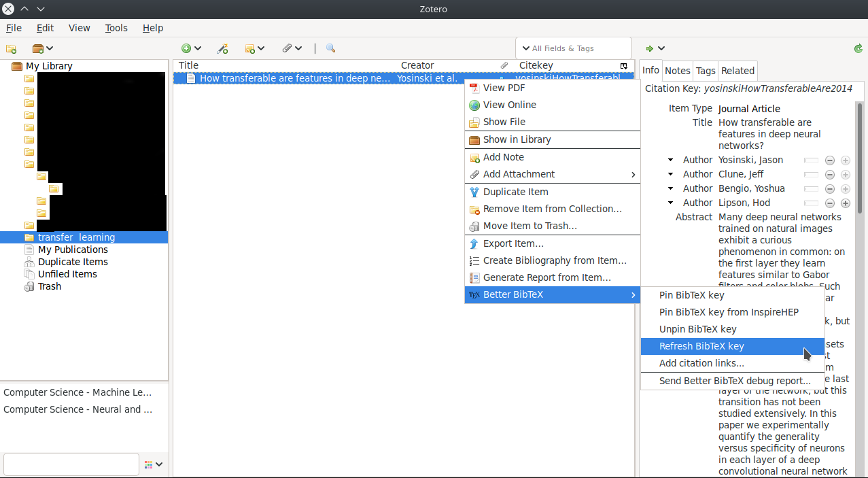Choose View PDF from context menu
This screenshot has width=868, height=478.
(553, 88)
